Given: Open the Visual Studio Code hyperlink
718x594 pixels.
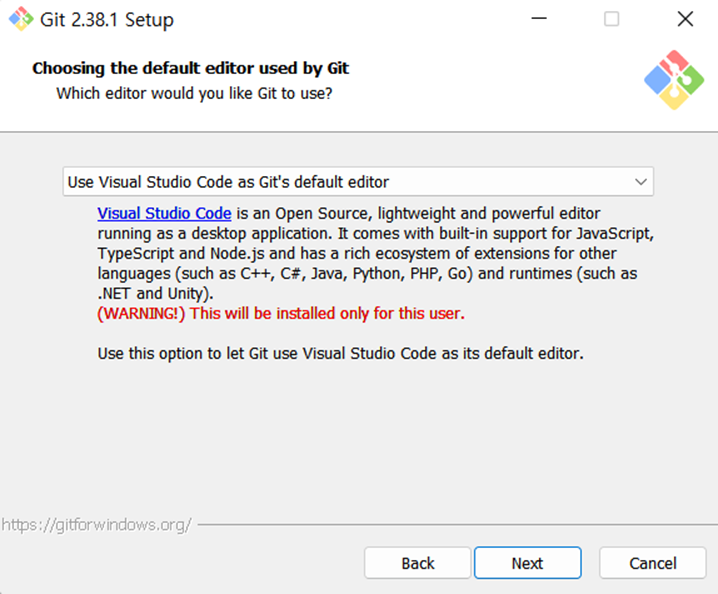Looking at the screenshot, I should tap(164, 213).
